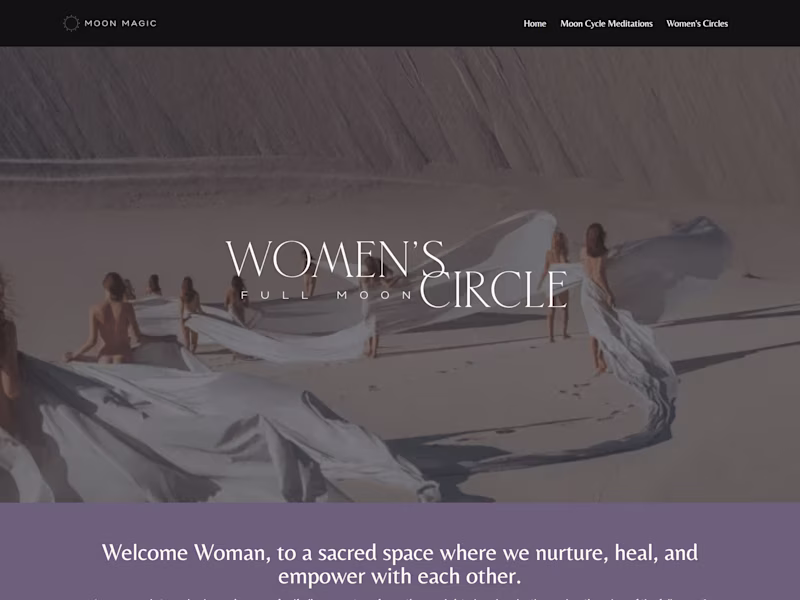The width and height of the screenshot is (800, 600).
Task: Go to Moon Cycle Meditations page
Action: point(606,23)
